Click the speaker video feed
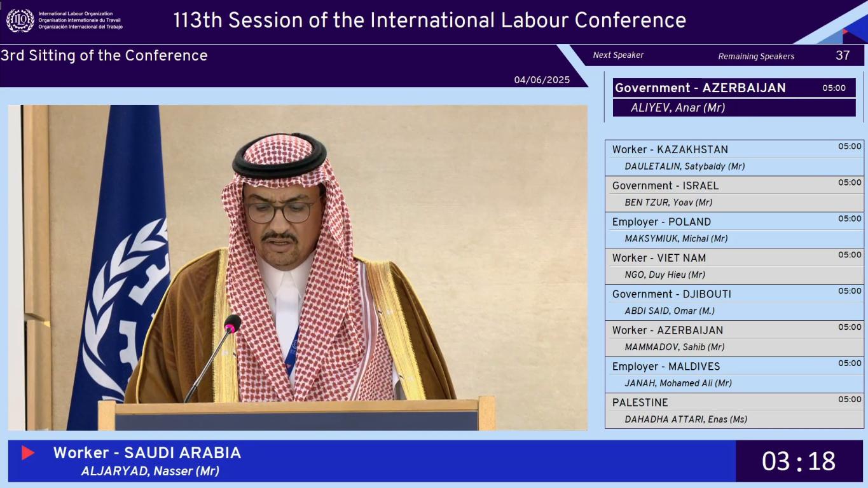This screenshot has height=488, width=868. (x=298, y=268)
